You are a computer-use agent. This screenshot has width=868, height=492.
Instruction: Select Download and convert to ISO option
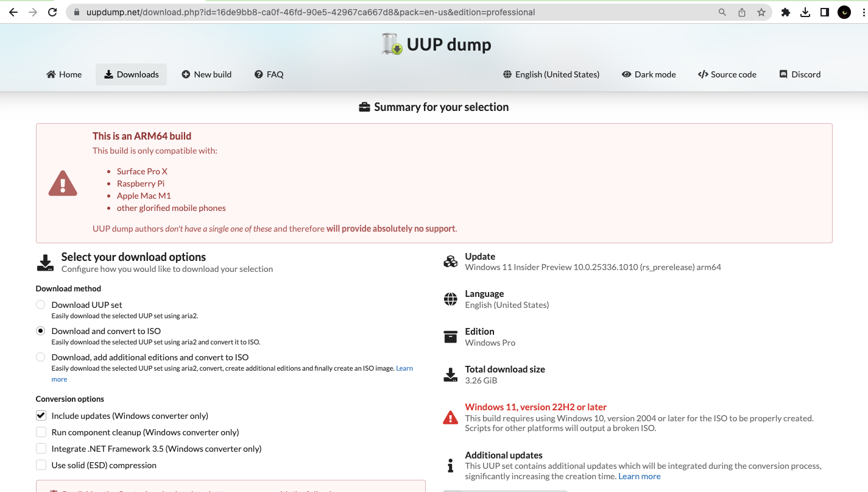click(x=40, y=331)
